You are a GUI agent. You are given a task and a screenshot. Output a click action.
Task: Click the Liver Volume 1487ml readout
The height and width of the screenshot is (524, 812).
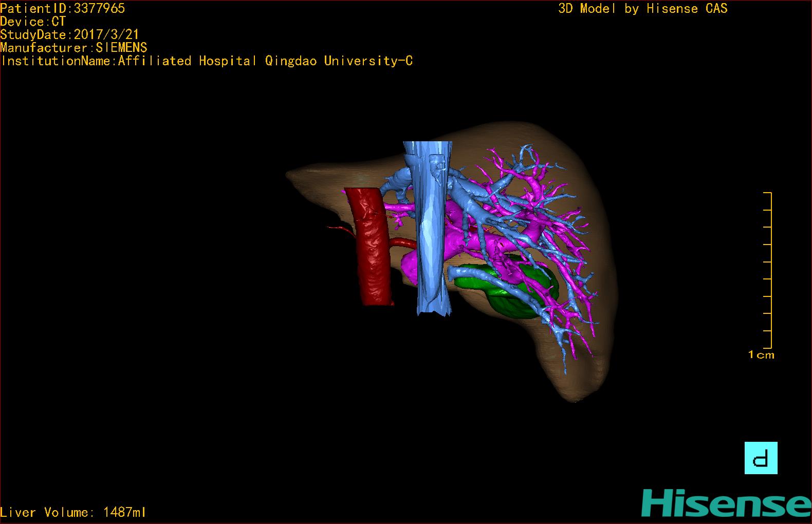click(x=73, y=512)
